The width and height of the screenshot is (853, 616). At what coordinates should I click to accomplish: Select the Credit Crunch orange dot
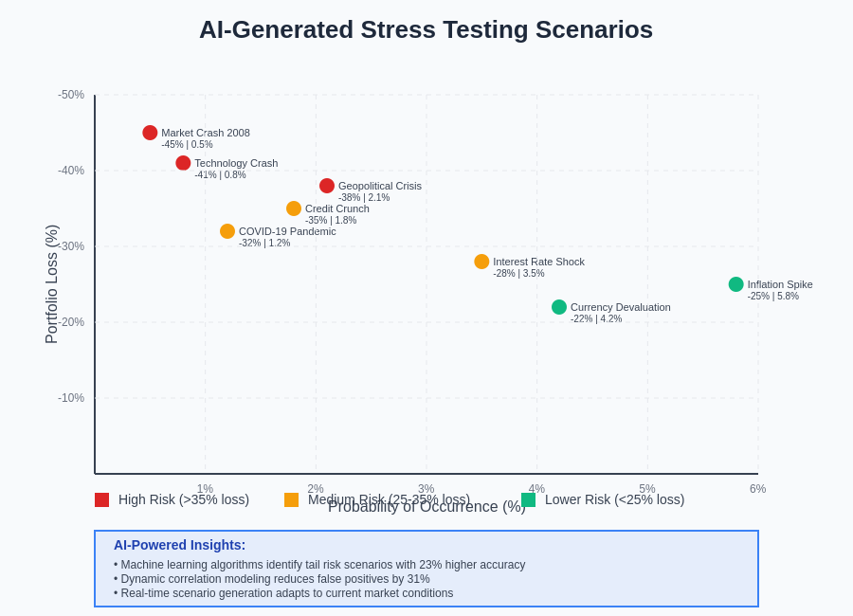click(294, 208)
